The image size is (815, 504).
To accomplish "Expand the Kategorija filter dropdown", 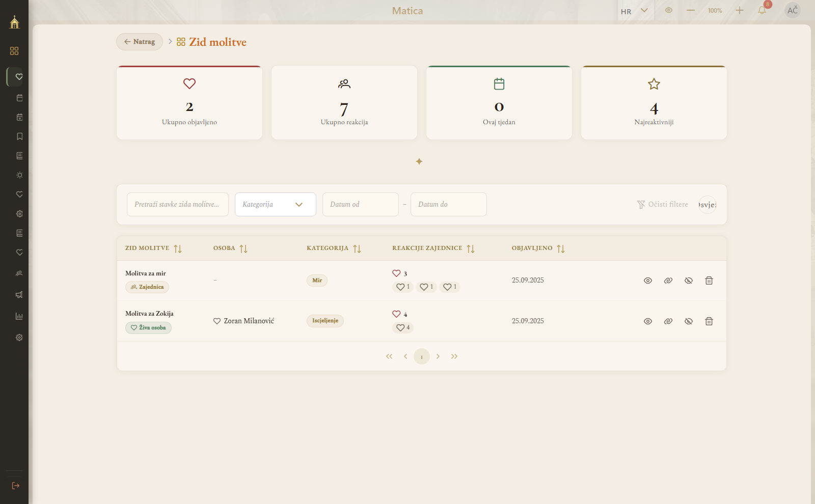I will (x=276, y=204).
